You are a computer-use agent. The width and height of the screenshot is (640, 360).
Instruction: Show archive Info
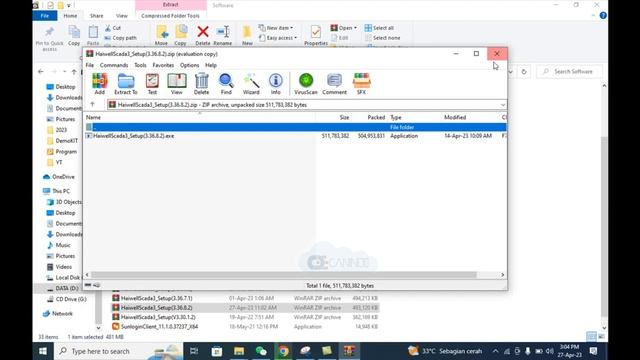click(276, 84)
